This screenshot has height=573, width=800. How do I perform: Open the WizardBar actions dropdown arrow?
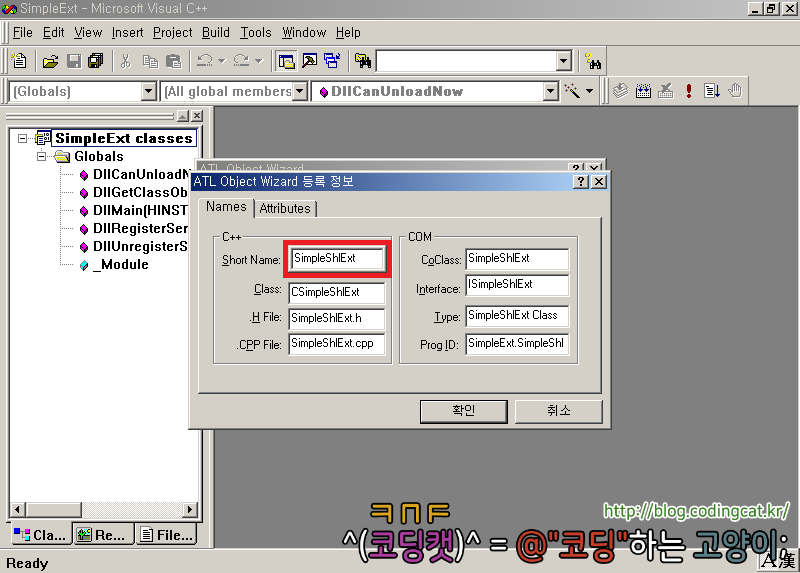tap(589, 91)
